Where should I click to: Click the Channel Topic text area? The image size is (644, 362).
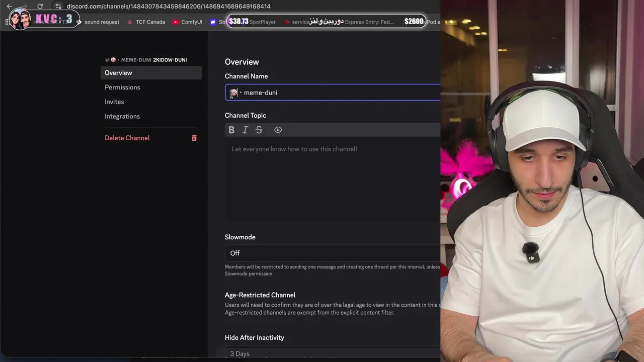333,179
